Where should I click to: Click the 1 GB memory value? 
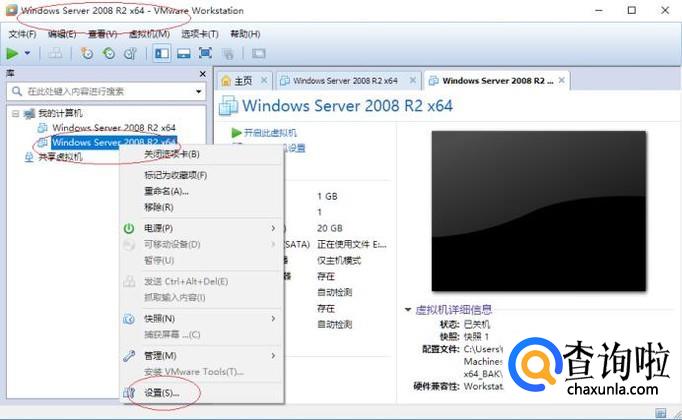tap(327, 197)
